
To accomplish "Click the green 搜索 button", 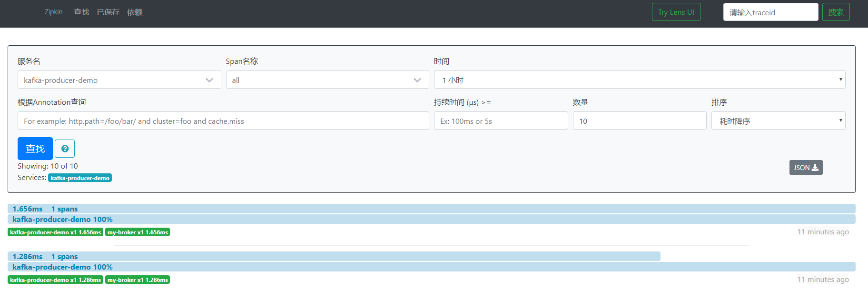I will 836,12.
